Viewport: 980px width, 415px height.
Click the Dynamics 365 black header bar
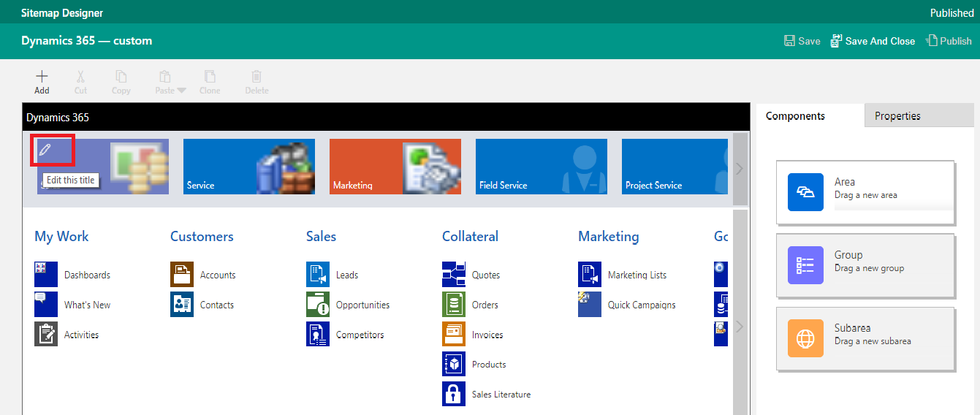[x=386, y=117]
